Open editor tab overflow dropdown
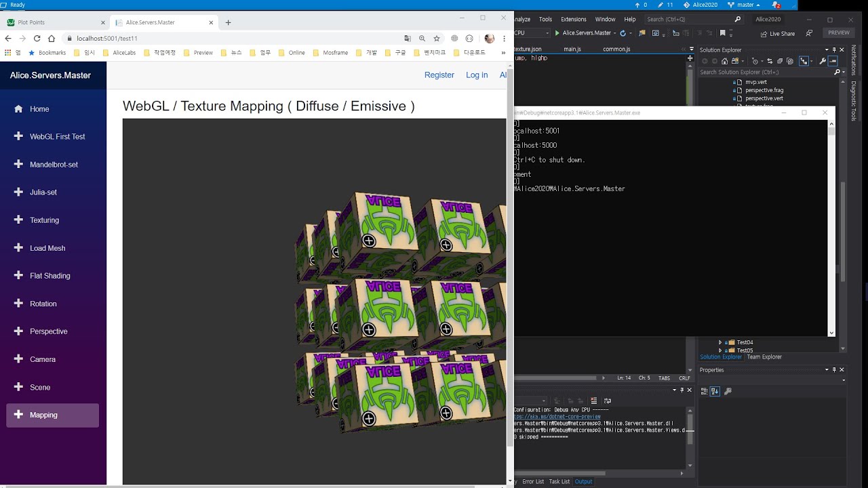868x488 pixels. tap(692, 49)
